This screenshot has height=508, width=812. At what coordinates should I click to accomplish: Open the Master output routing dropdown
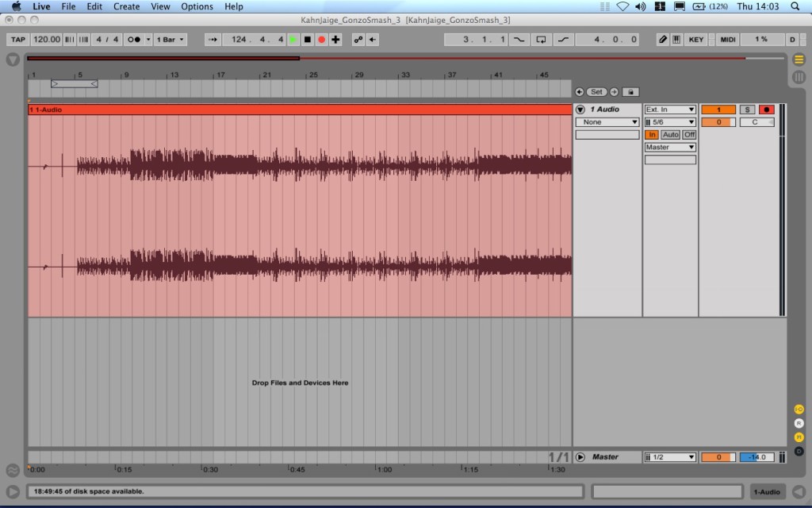(670, 148)
